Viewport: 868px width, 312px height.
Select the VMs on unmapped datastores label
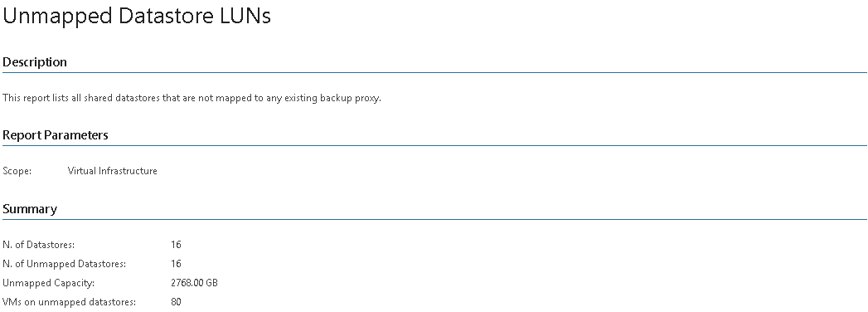tap(69, 302)
